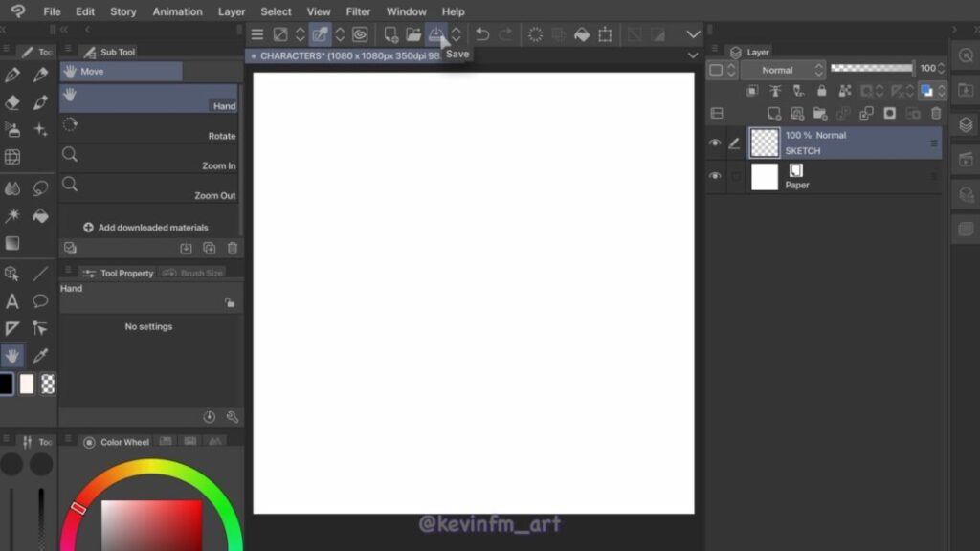
Task: Click the trash icon in the Layer panel
Action: pyautogui.click(x=936, y=113)
